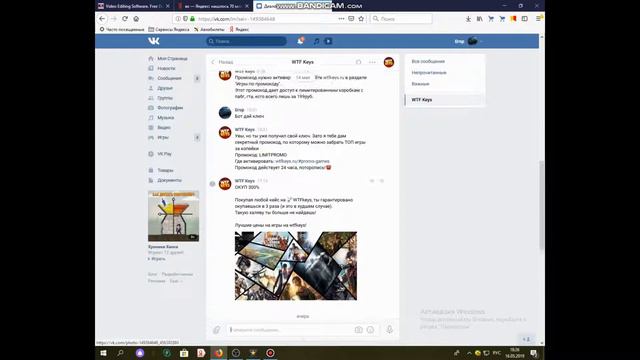Open the Авиабилеты bookmark

click(x=209, y=29)
